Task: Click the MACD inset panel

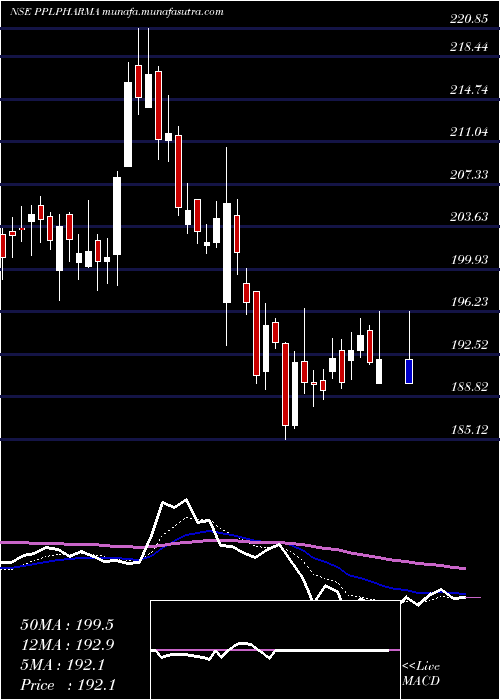Action: pyautogui.click(x=275, y=650)
